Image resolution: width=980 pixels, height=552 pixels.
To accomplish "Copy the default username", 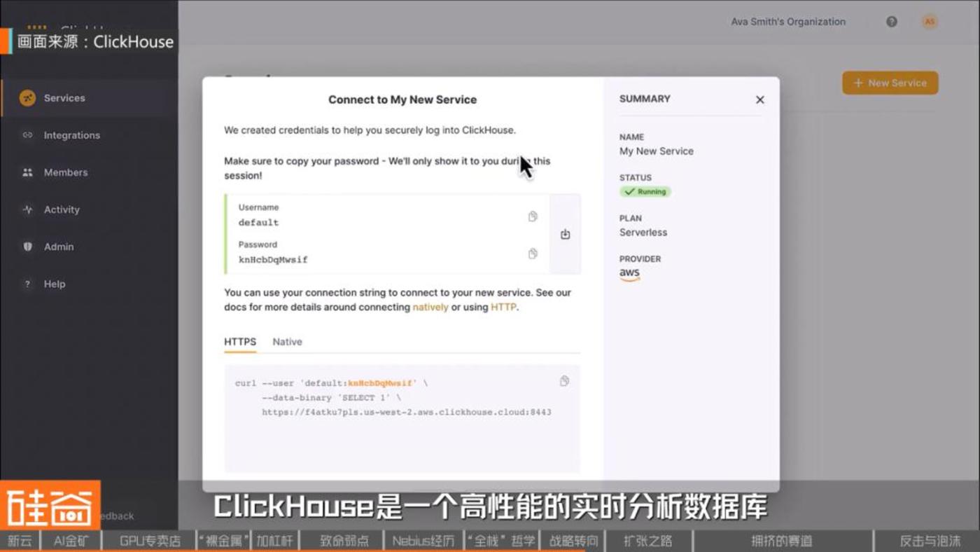I will point(533,216).
